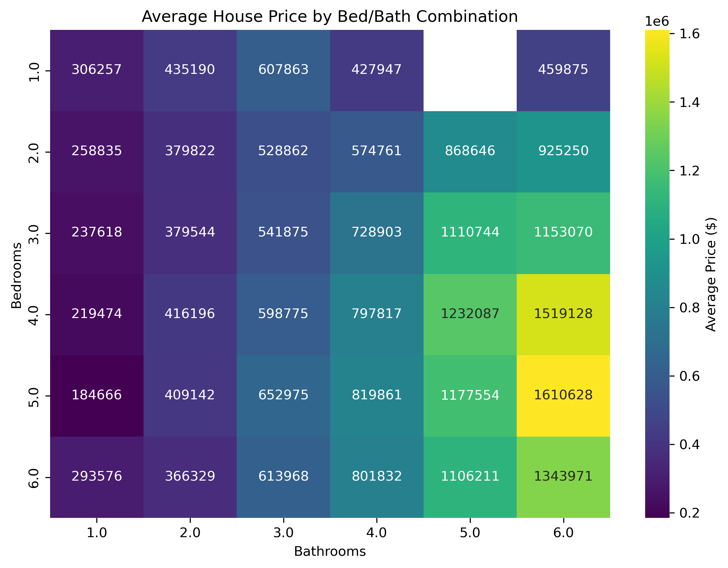The height and width of the screenshot is (568, 728).
Task: Select the cell with value 306257
Action: point(97,70)
